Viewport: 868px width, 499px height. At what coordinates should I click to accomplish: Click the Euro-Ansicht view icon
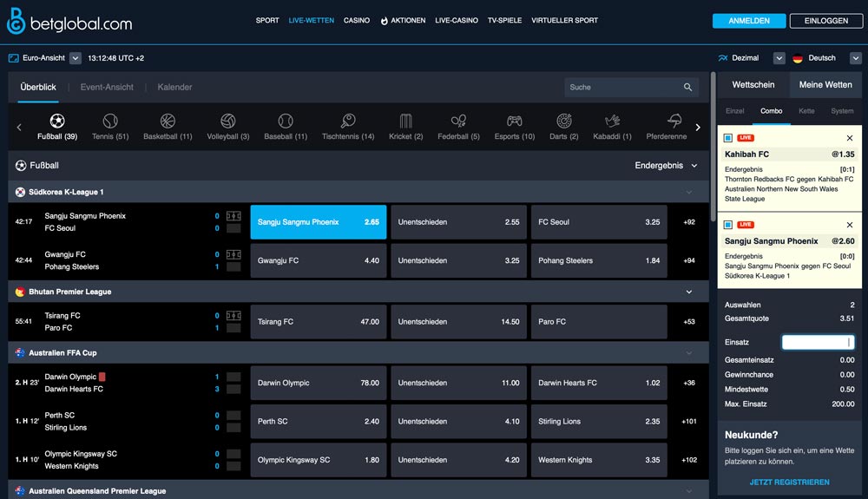pyautogui.click(x=13, y=58)
